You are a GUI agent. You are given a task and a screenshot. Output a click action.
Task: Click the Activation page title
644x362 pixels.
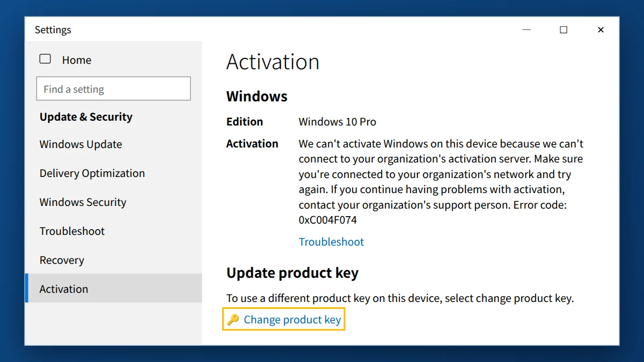[273, 62]
